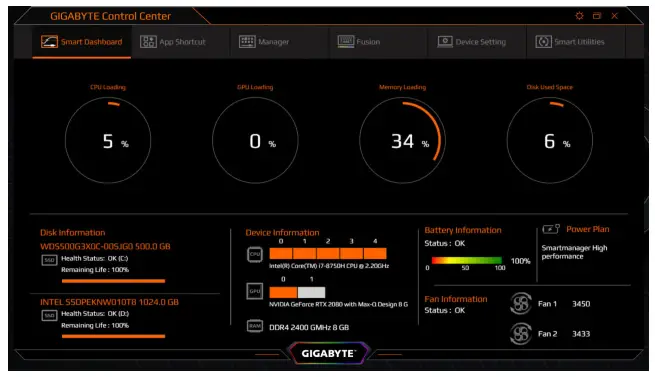Click Smartmanager High performance power plan text
Viewport: 655px width, 377px height.
[x=574, y=252]
